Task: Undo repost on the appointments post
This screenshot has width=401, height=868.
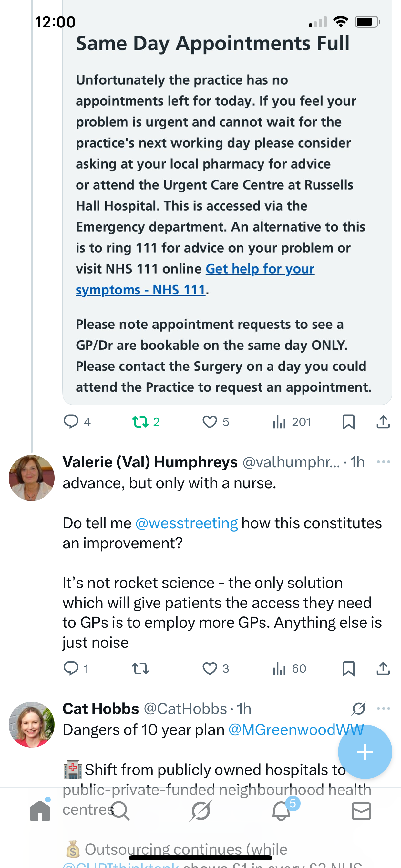Action: point(140,421)
